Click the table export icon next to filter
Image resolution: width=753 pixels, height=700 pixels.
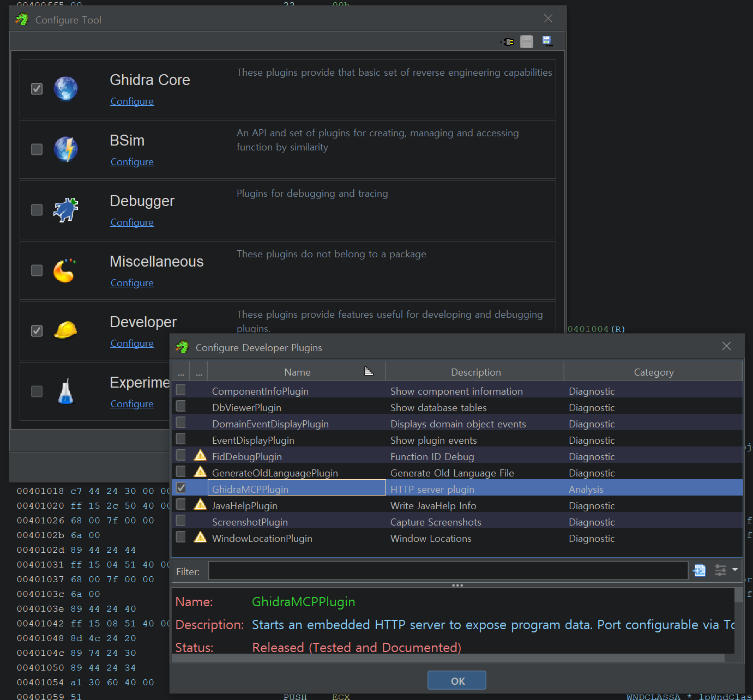tap(700, 570)
